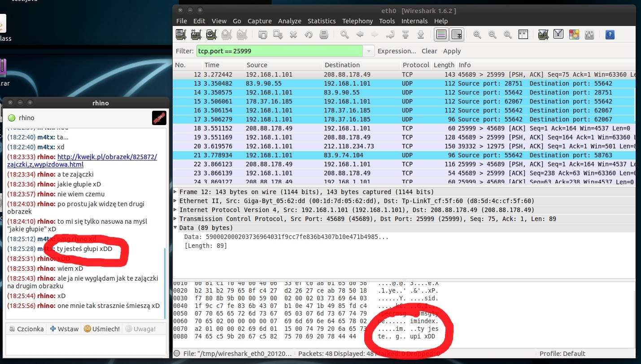Click the [Length: 89] line

[x=206, y=246]
